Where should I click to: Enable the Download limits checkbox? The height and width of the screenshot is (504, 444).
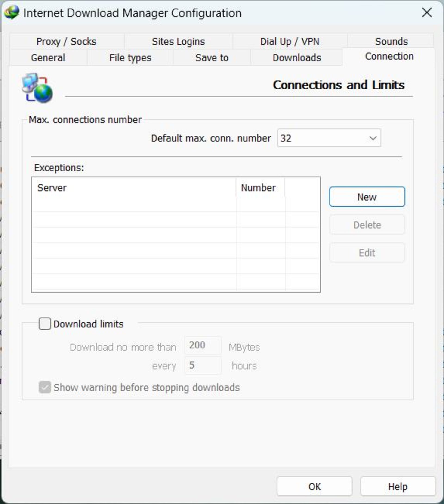[x=45, y=324]
